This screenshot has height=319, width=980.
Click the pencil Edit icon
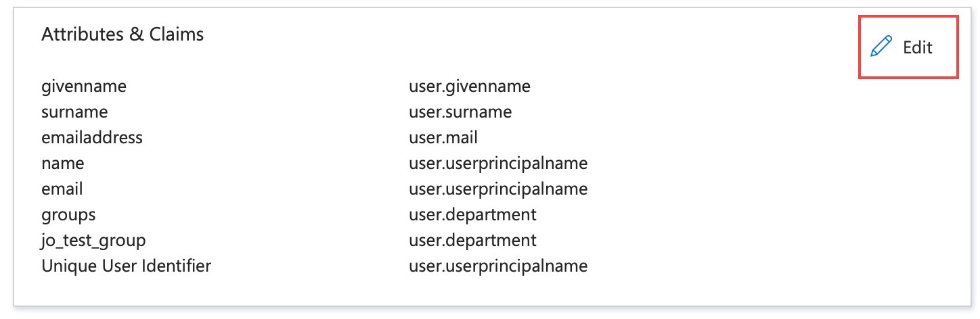pos(881,47)
